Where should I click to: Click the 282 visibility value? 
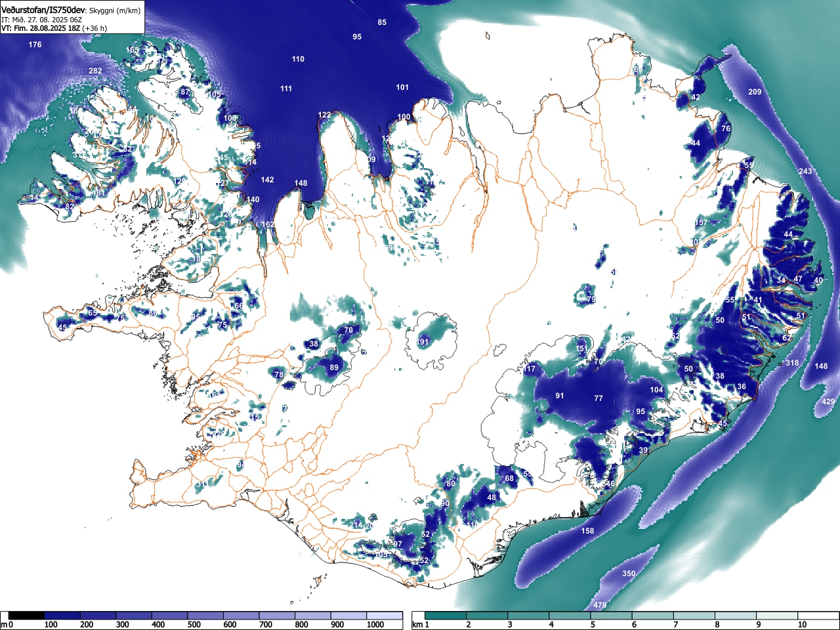[95, 71]
